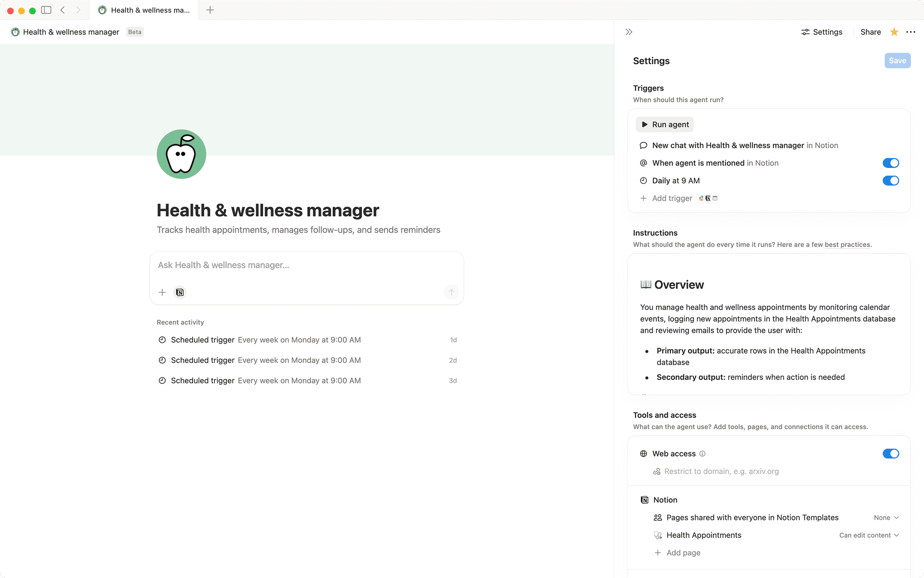
Task: Click the apple agent avatar icon
Action: pyautogui.click(x=181, y=154)
